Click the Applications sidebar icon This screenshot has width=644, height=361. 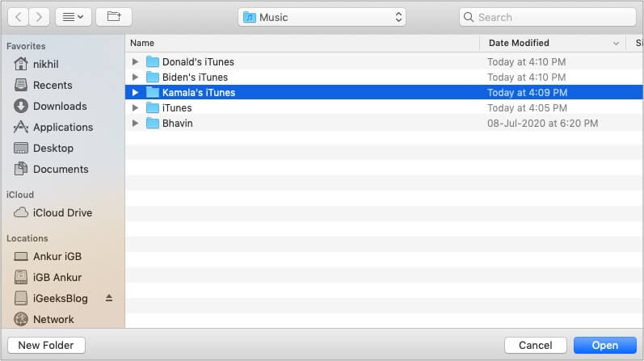pyautogui.click(x=21, y=127)
